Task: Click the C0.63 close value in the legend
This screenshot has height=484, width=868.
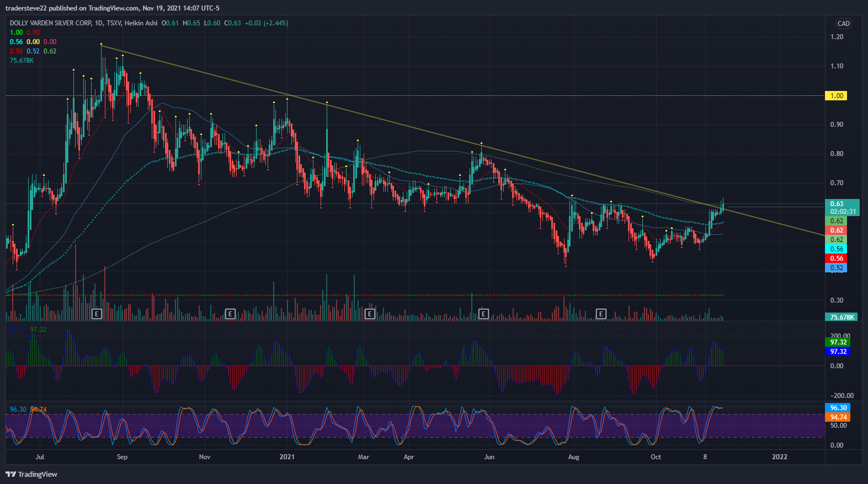Action: [232, 23]
